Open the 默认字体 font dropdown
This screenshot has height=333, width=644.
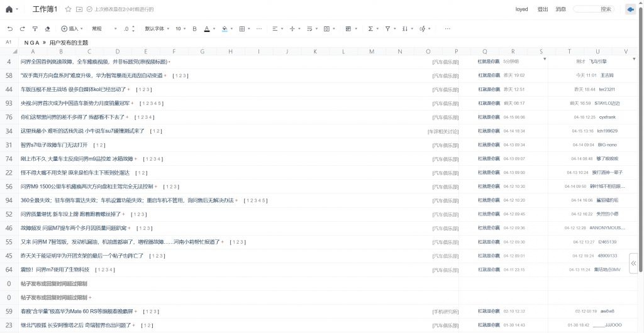[x=157, y=29]
